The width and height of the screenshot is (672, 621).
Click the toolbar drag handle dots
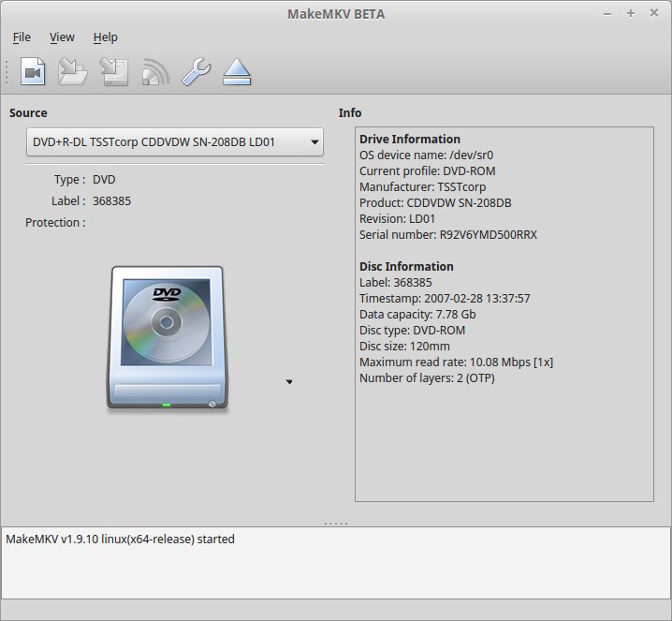[x=7, y=71]
